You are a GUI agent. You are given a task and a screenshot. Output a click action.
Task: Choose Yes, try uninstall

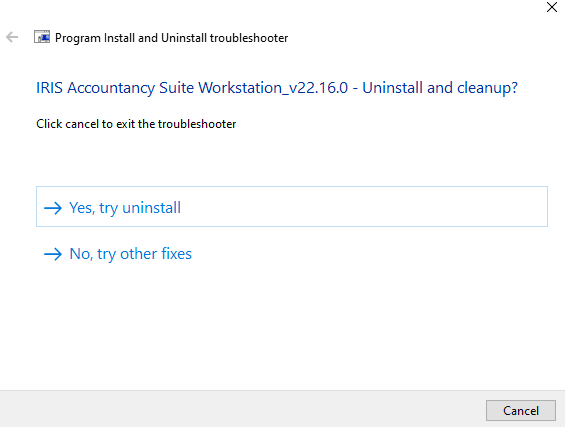coord(292,206)
